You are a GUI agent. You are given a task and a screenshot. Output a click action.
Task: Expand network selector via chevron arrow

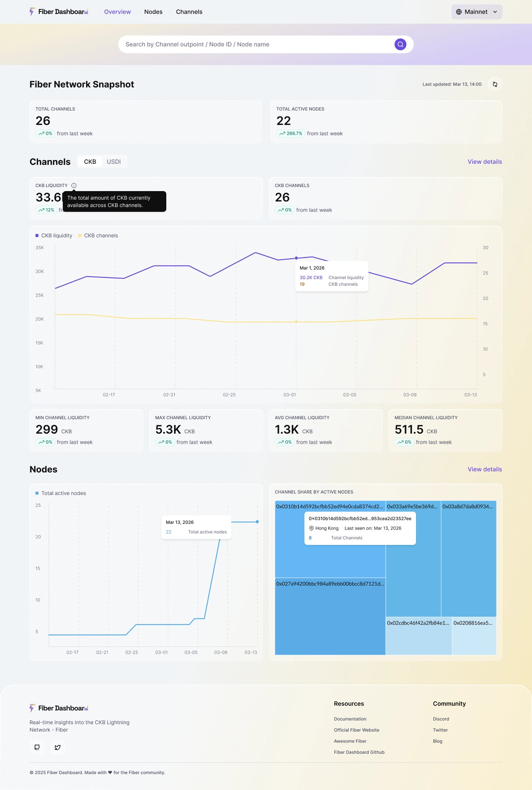pos(495,12)
